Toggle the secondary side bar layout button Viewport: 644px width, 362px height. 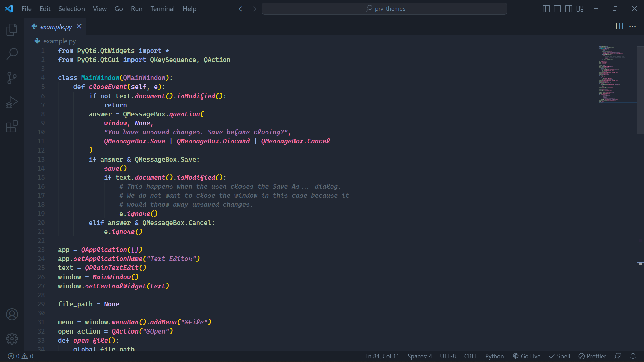click(569, 9)
